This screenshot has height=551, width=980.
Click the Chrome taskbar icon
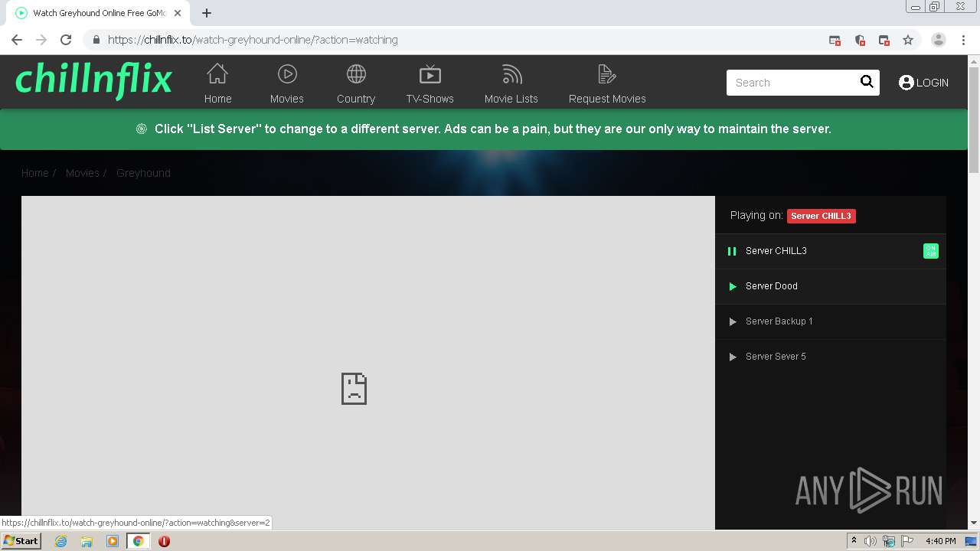click(x=139, y=541)
